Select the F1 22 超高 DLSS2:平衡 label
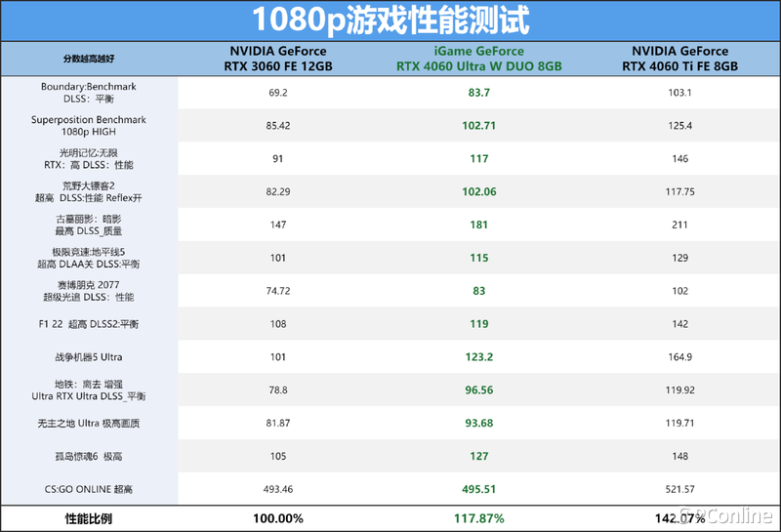 point(89,324)
